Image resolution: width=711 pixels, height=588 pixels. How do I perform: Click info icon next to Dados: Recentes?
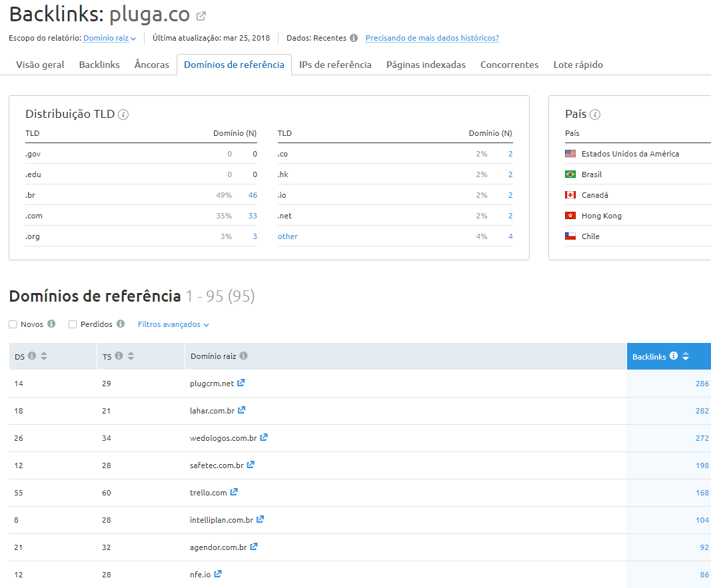click(x=354, y=38)
